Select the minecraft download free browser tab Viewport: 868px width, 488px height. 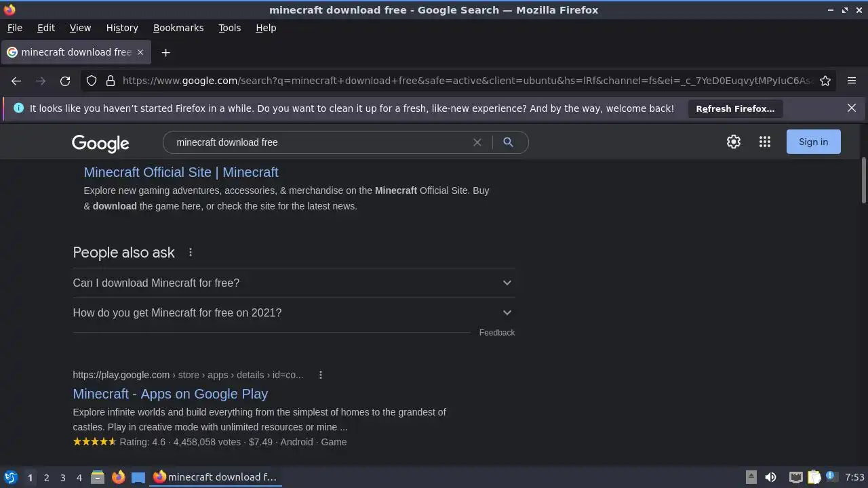click(75, 52)
